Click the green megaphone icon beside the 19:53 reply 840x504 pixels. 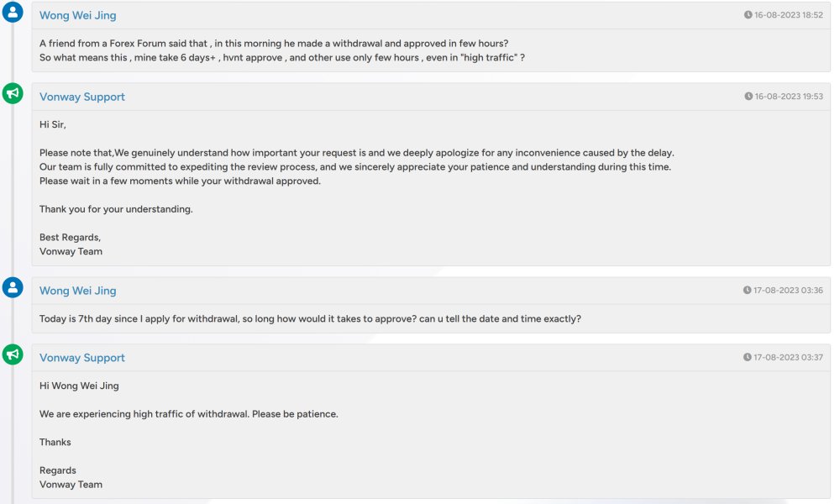[x=13, y=93]
